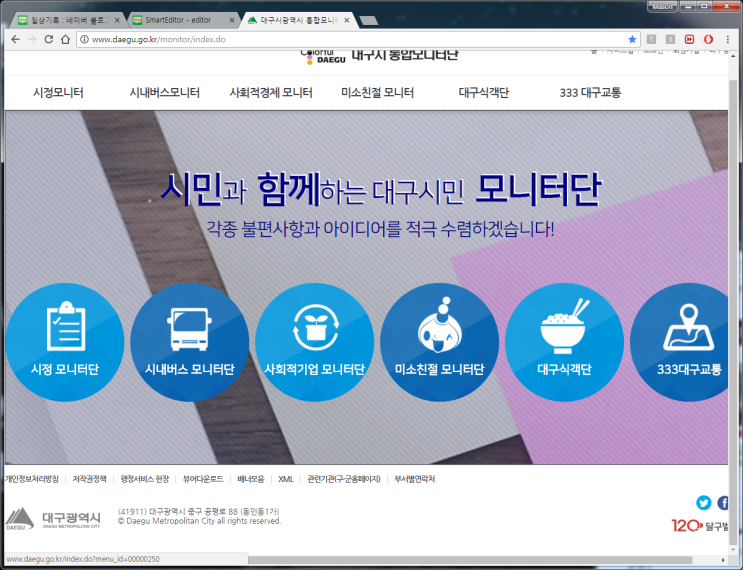Click the Mason profile button in title bar

(662, 6)
